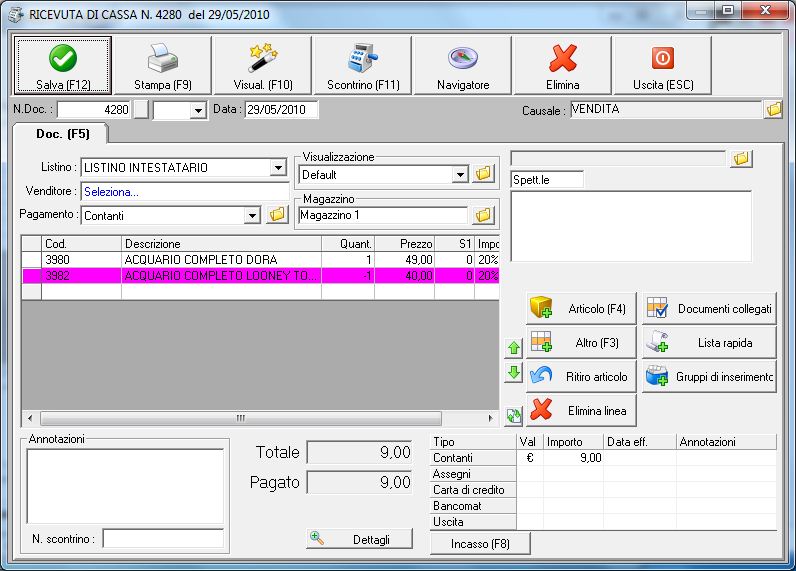Remove row with Elimina linea
This screenshot has height=571, width=796.
click(581, 411)
